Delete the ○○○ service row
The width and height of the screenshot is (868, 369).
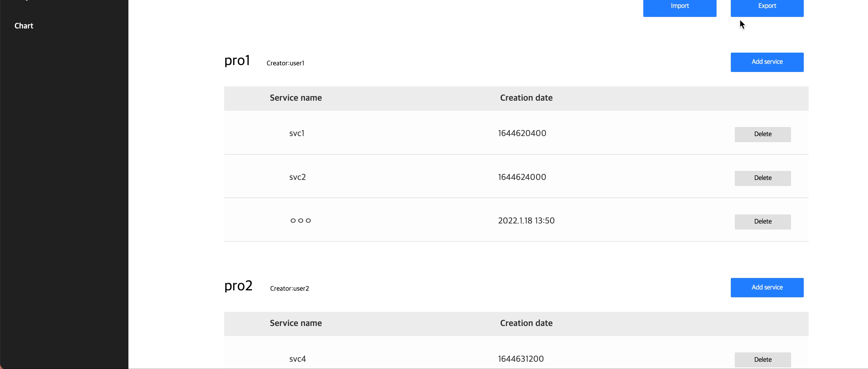point(762,222)
